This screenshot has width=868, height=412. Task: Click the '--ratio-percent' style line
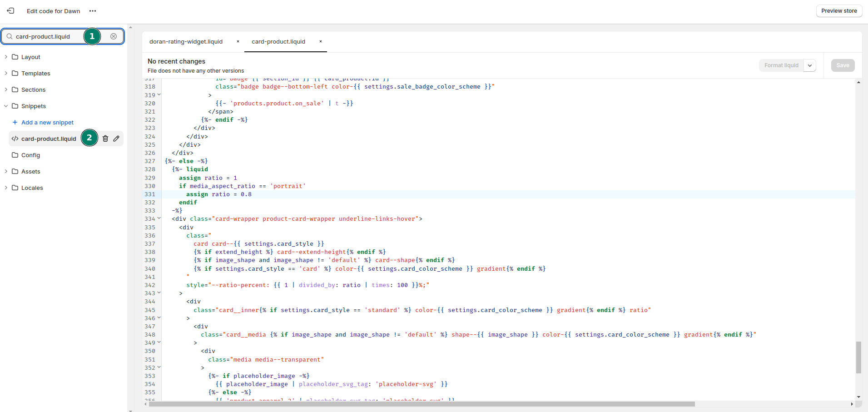point(308,285)
